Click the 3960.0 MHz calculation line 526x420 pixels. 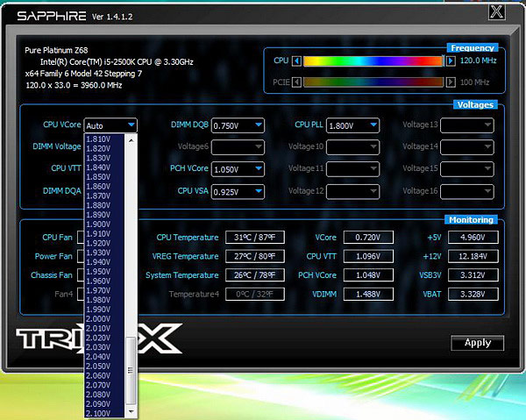coord(74,85)
